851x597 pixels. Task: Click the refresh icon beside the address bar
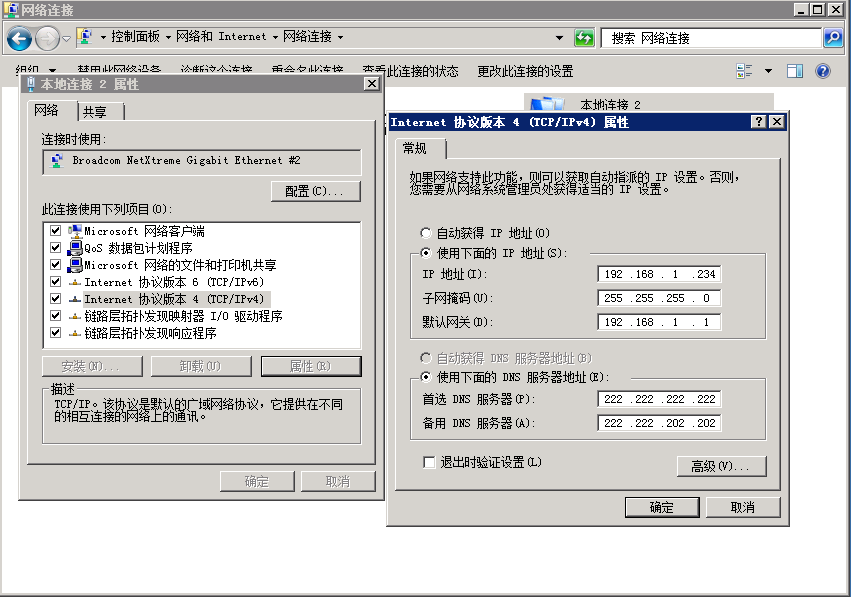pyautogui.click(x=584, y=38)
